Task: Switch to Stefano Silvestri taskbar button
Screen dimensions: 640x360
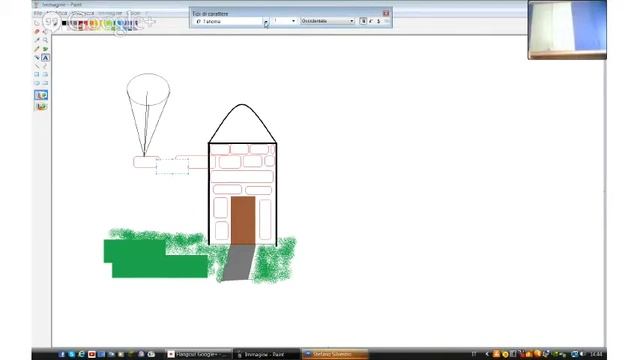Action: [335, 354]
